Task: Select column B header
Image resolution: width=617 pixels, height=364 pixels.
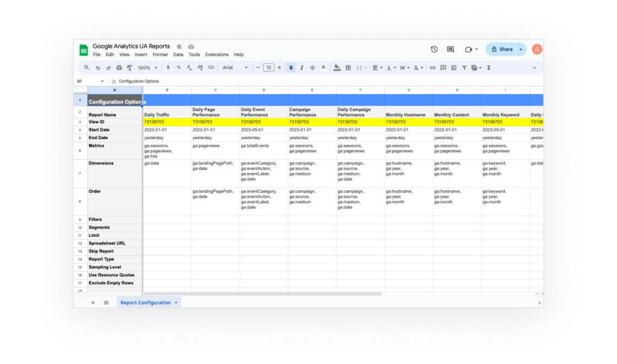Action: [168, 90]
